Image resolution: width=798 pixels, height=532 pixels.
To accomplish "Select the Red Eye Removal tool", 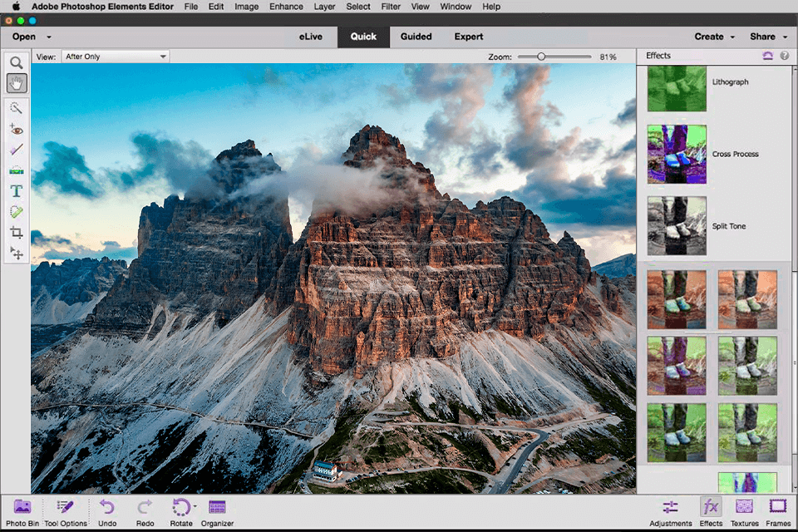I will tap(17, 130).
